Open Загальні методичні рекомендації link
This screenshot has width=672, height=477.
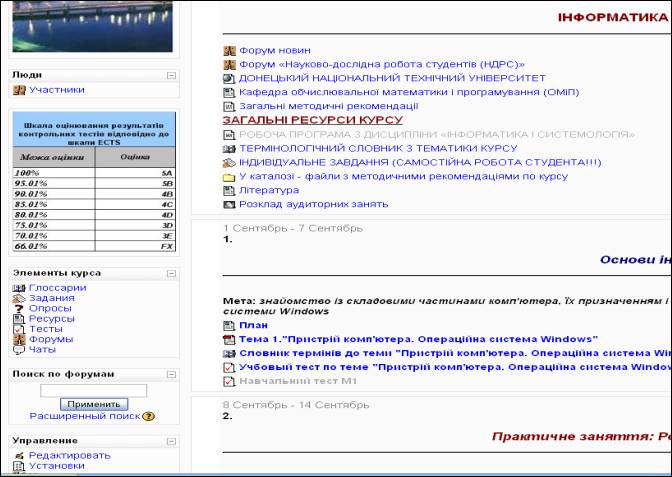pyautogui.click(x=328, y=106)
